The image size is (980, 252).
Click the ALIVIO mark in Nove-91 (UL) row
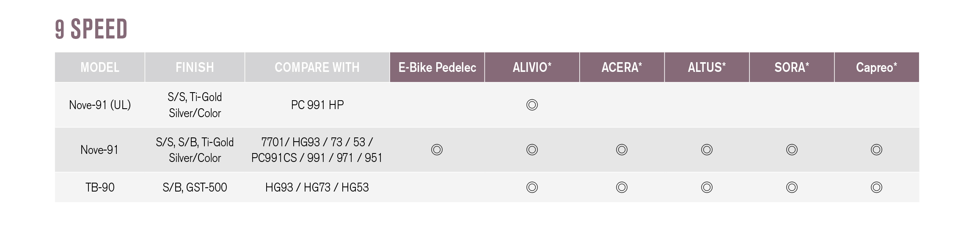tap(532, 105)
